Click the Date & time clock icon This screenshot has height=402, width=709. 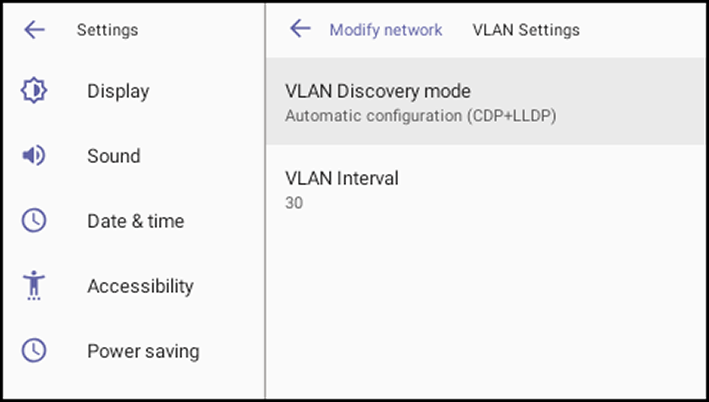pyautogui.click(x=34, y=221)
